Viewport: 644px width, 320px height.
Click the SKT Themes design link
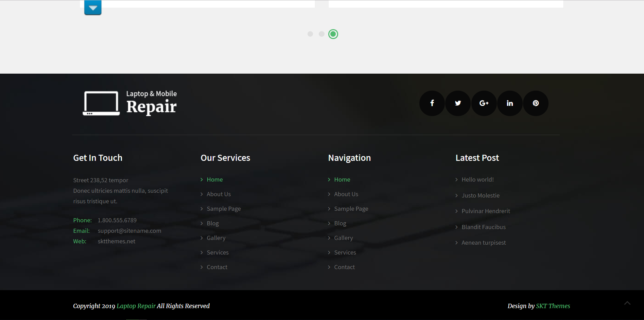[x=553, y=306]
